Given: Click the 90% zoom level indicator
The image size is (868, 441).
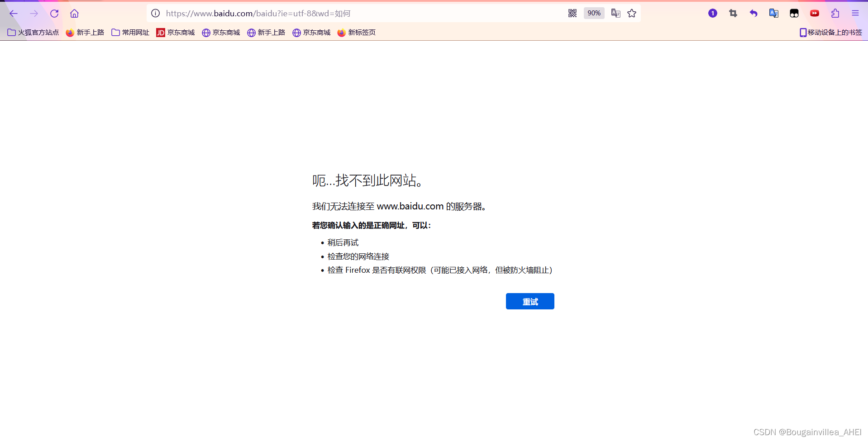Looking at the screenshot, I should pos(594,13).
